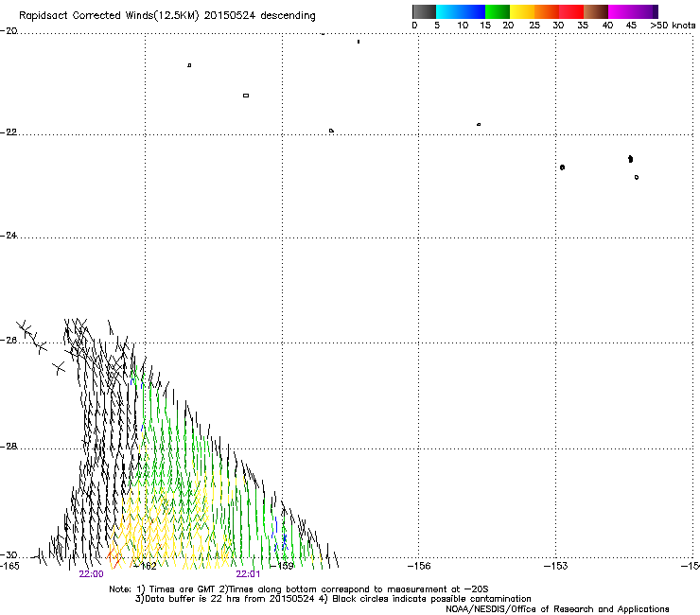Click the note 'Times are GMT' line
Screen dimensions: 700x615
pos(298,589)
